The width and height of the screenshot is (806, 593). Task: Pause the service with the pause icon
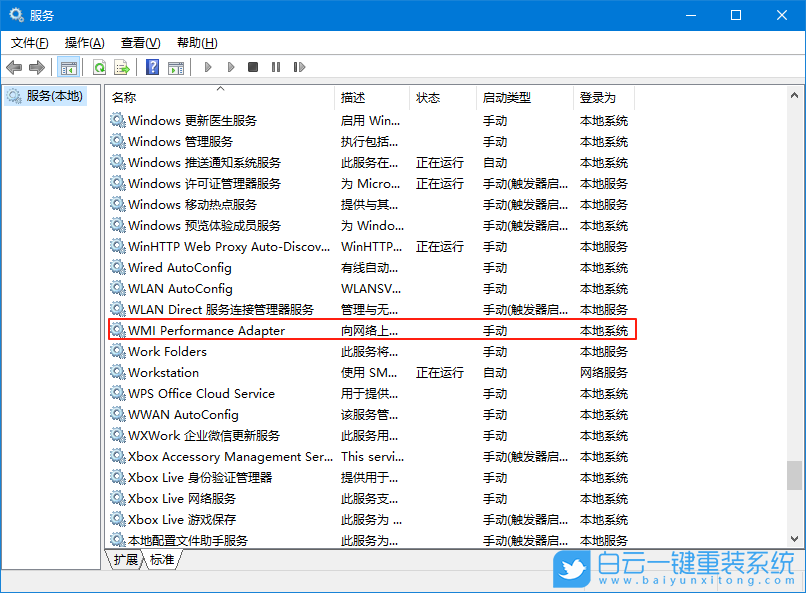pyautogui.click(x=277, y=67)
